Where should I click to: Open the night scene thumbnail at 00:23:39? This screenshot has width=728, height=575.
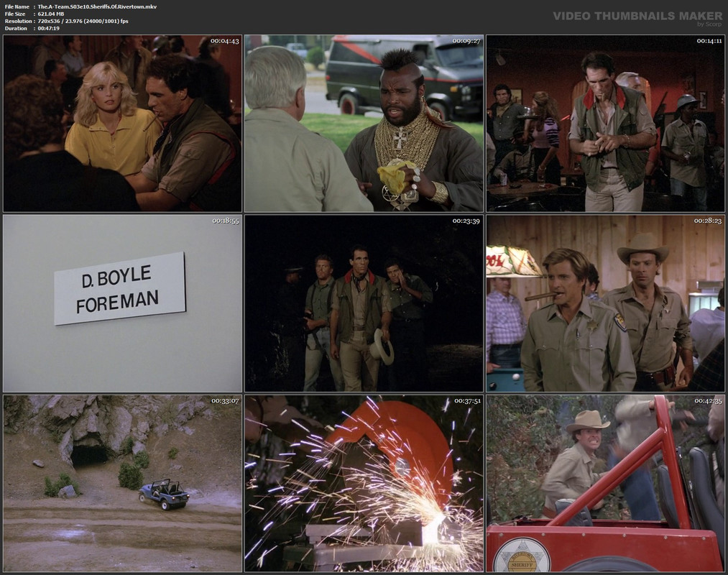[364, 303]
